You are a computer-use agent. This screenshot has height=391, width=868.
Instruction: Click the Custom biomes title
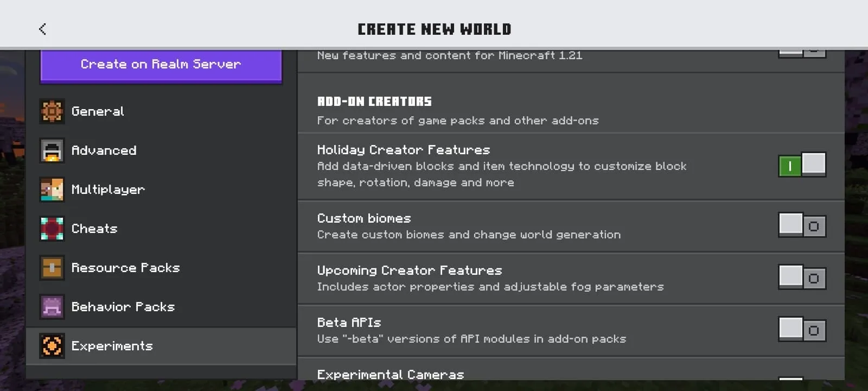click(x=364, y=218)
